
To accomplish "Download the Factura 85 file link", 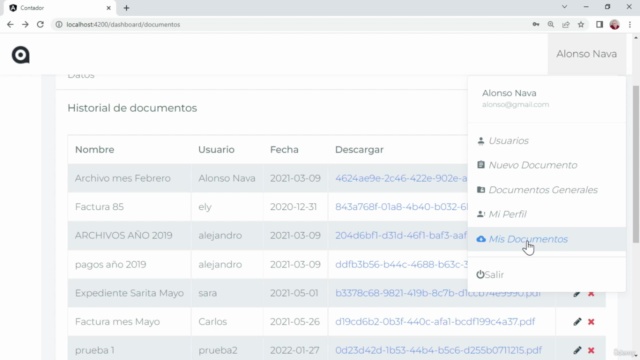I will coord(401,207).
